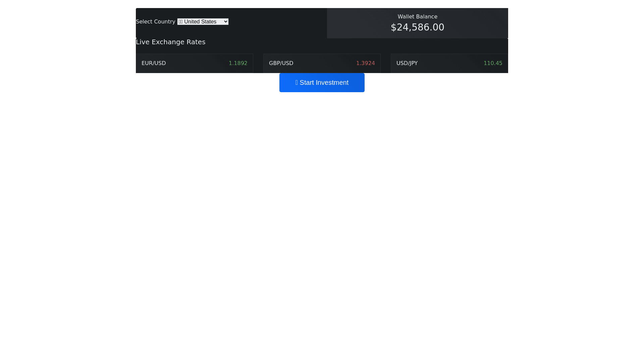The image size is (644, 362).
Task: Click the country selector's chevron arrow
Action: pyautogui.click(x=225, y=21)
